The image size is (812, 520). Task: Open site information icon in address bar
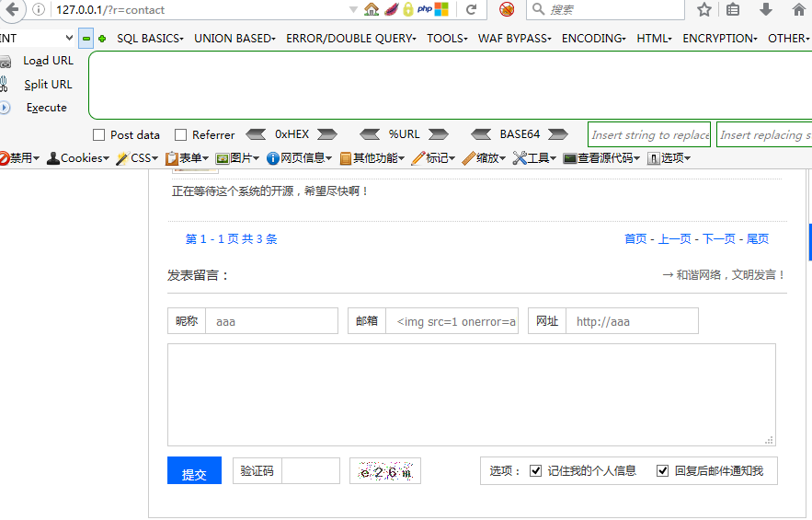pyautogui.click(x=39, y=9)
